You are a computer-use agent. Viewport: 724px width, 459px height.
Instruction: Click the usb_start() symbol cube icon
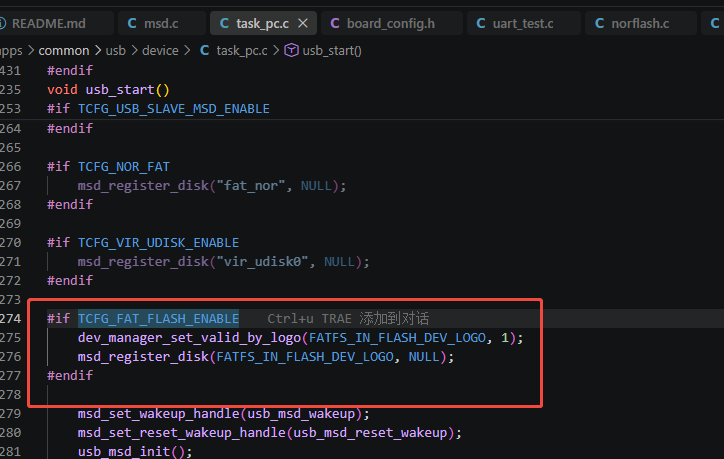tap(291, 50)
